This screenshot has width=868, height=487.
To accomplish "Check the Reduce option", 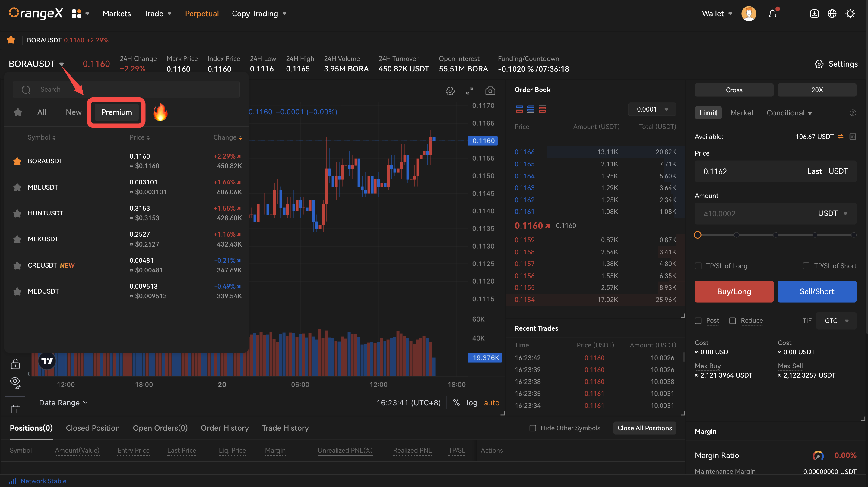I will [x=733, y=321].
